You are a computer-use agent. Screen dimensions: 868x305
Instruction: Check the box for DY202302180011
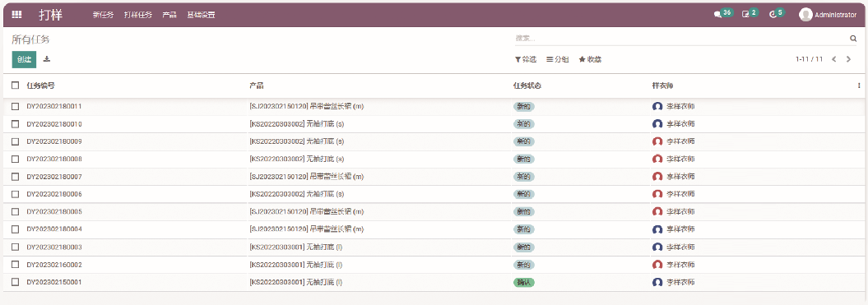(x=16, y=106)
